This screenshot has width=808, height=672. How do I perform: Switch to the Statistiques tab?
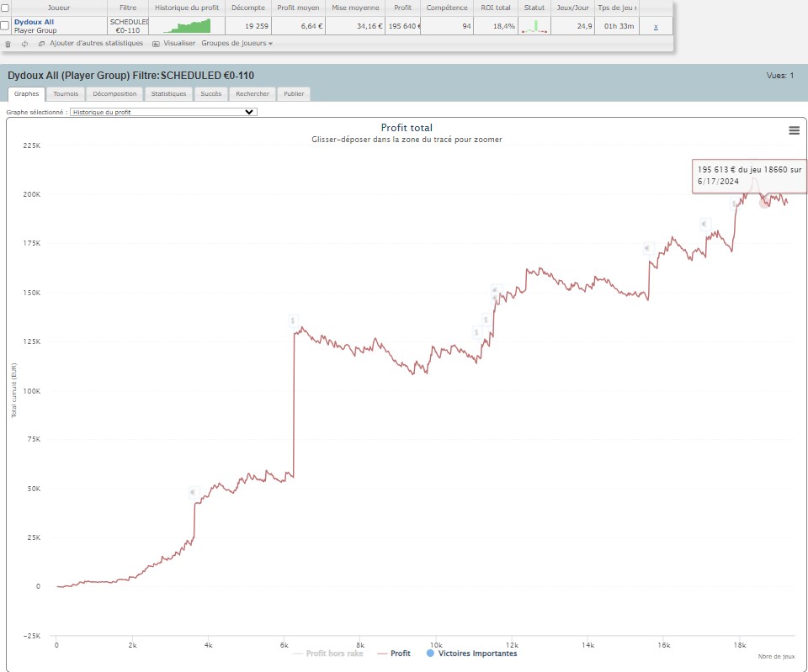click(168, 93)
